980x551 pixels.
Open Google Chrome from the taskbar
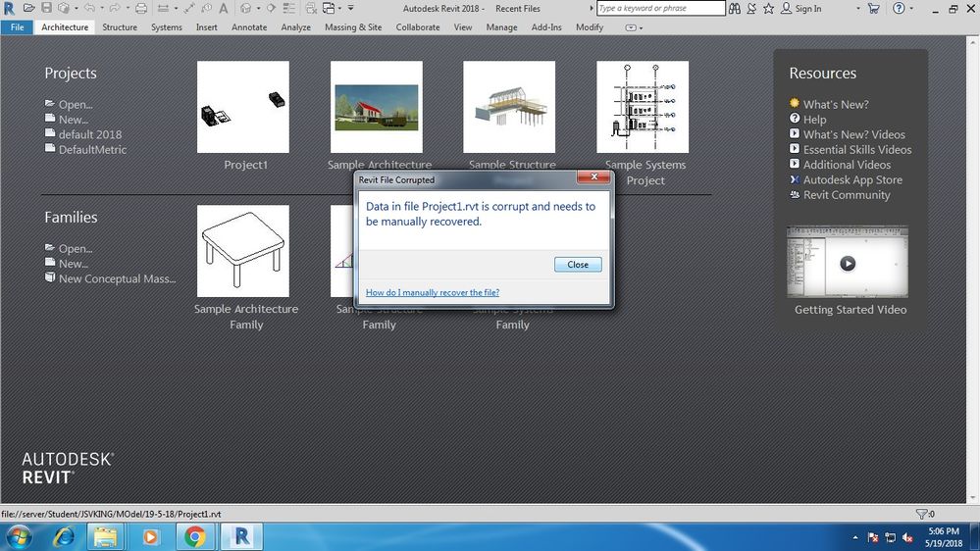[x=195, y=536]
